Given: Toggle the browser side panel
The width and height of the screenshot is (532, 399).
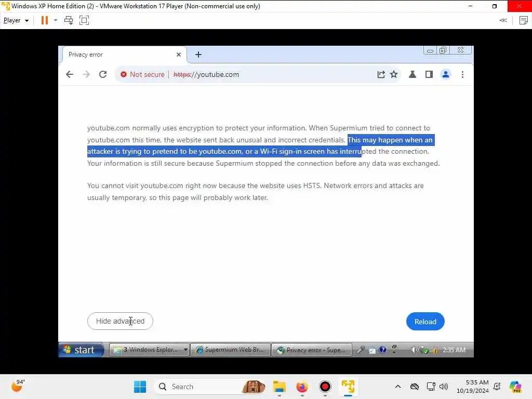Looking at the screenshot, I should (x=429, y=74).
